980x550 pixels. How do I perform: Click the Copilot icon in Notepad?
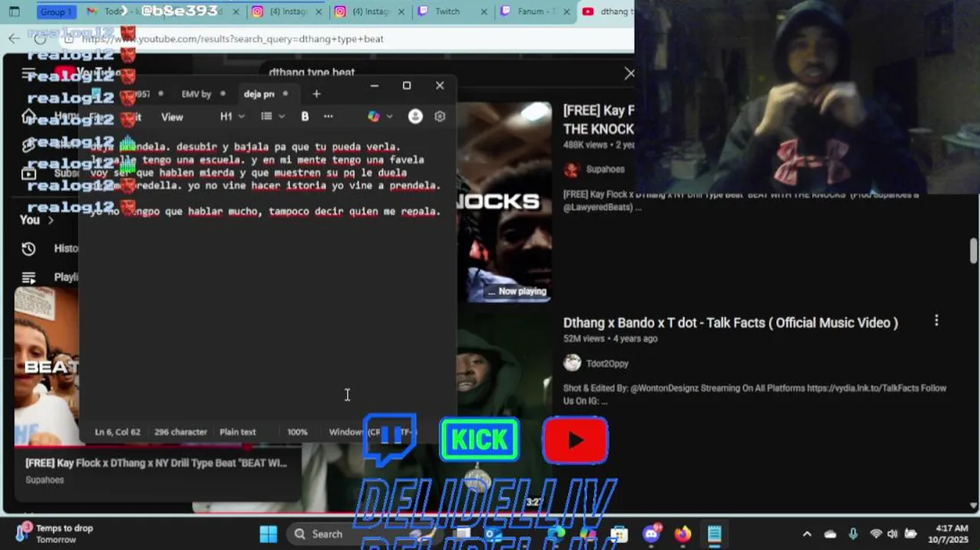[373, 116]
